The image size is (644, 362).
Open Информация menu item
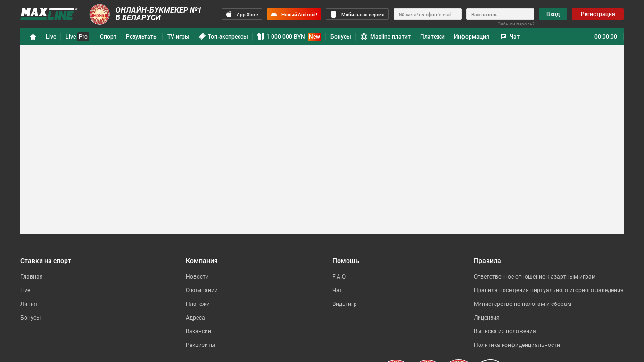click(471, 37)
